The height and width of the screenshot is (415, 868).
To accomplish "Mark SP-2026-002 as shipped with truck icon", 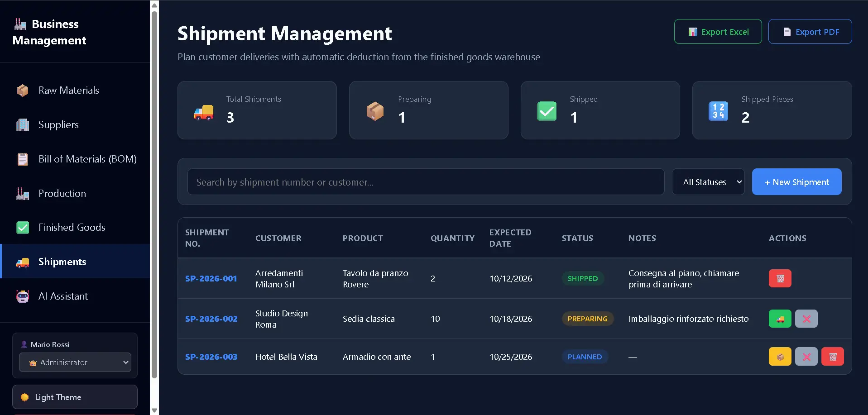I will coord(780,319).
